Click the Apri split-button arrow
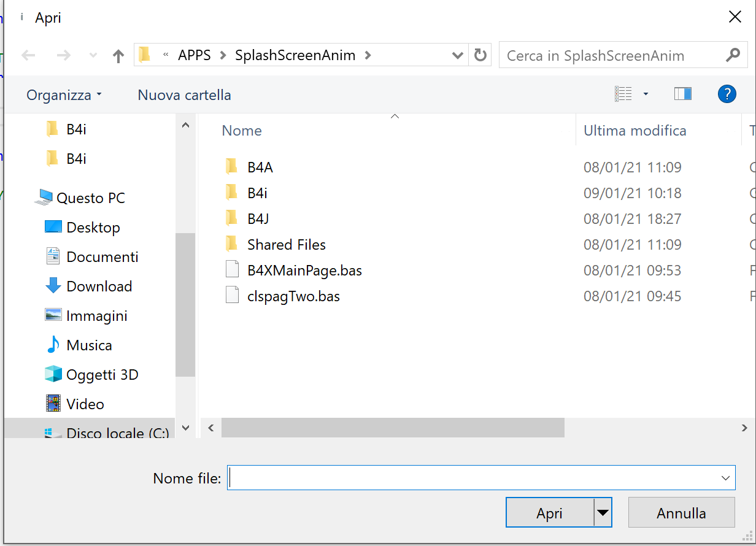 click(x=603, y=513)
